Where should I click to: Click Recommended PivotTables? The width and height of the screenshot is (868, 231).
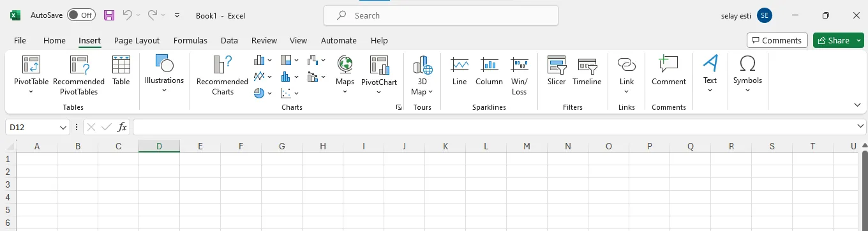pyautogui.click(x=79, y=75)
